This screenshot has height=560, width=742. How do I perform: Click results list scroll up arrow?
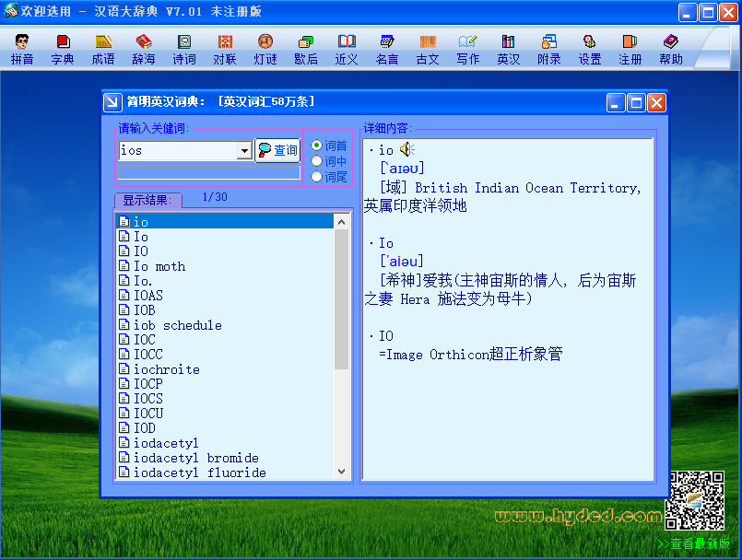[x=341, y=221]
